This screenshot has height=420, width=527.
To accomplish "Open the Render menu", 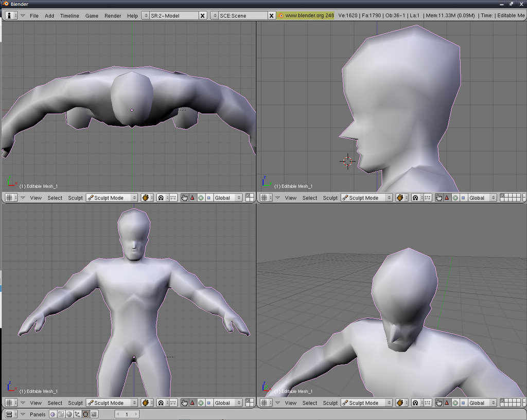I will (x=113, y=16).
